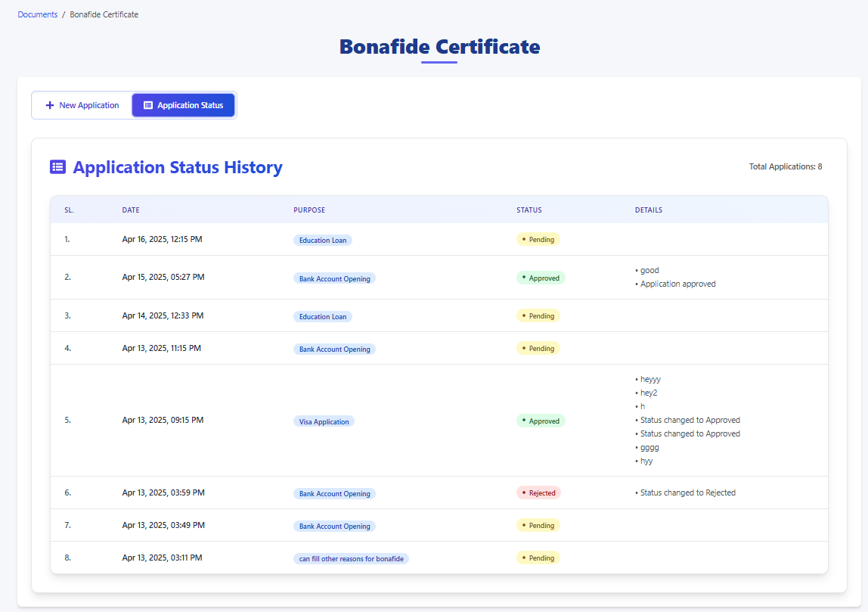Click the Application Status History heading
Image resolution: width=868 pixels, height=612 pixels.
coord(178,166)
